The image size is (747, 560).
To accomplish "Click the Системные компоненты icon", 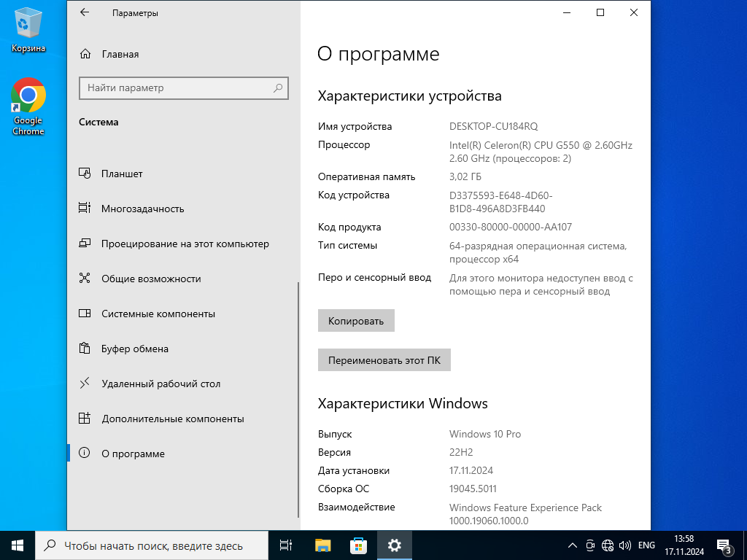I will 85,314.
